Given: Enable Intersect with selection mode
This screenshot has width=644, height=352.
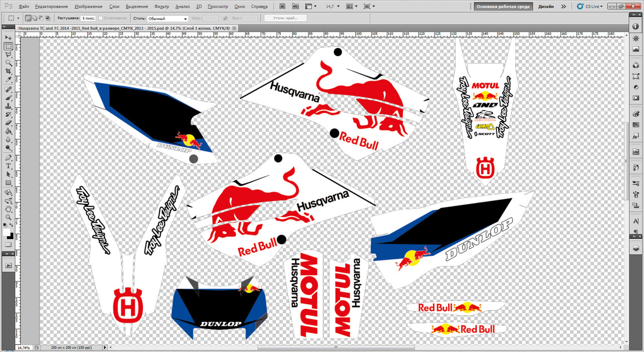Looking at the screenshot, I should tap(48, 18).
